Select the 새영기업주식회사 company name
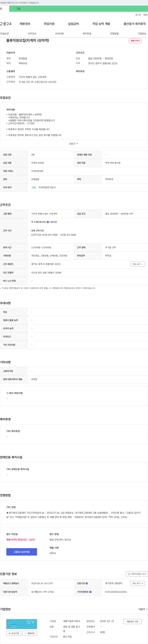This screenshot has height=644, width=148. click(72, 621)
